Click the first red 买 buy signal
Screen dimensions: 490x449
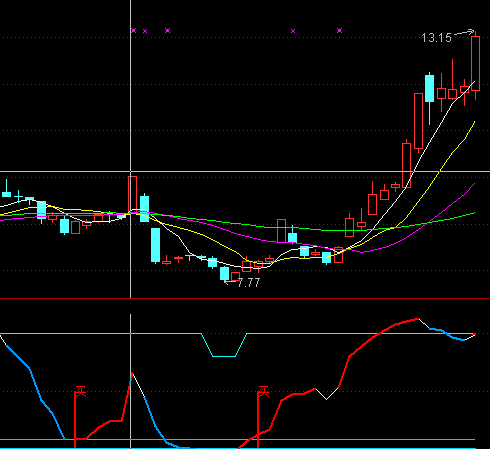click(x=81, y=392)
